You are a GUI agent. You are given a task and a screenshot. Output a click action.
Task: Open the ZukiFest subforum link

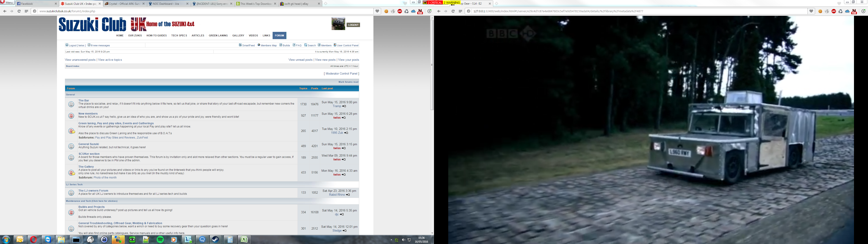click(x=143, y=138)
